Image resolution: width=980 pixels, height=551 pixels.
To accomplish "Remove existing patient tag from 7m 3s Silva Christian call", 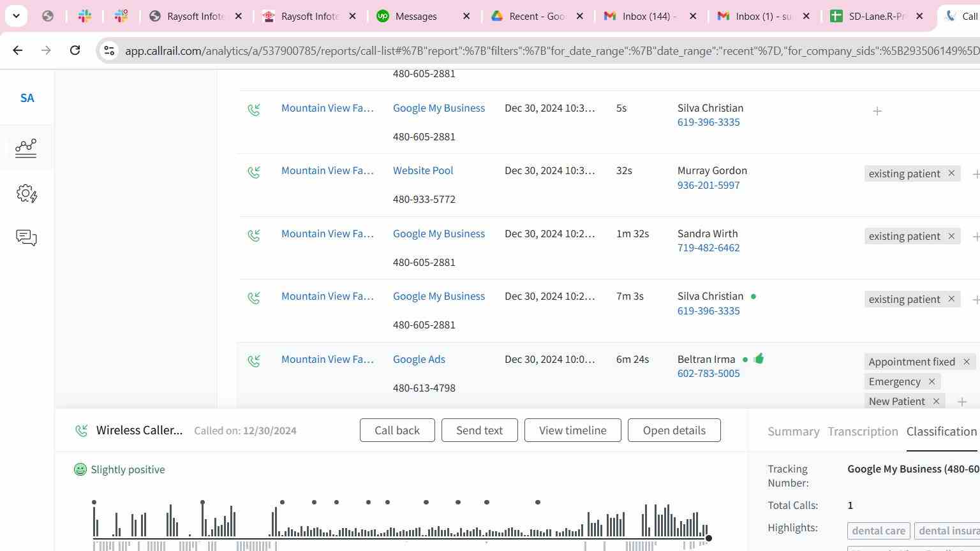I will tap(951, 299).
